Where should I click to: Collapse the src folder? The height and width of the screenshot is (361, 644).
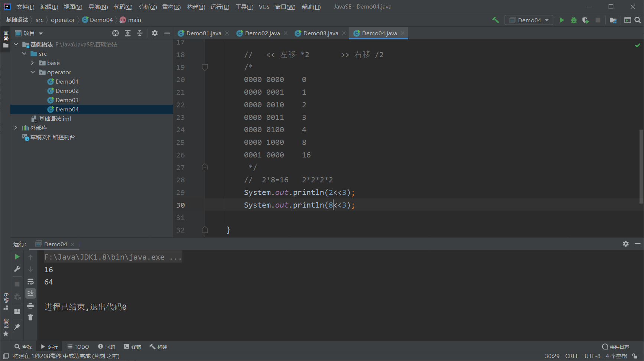[25, 53]
